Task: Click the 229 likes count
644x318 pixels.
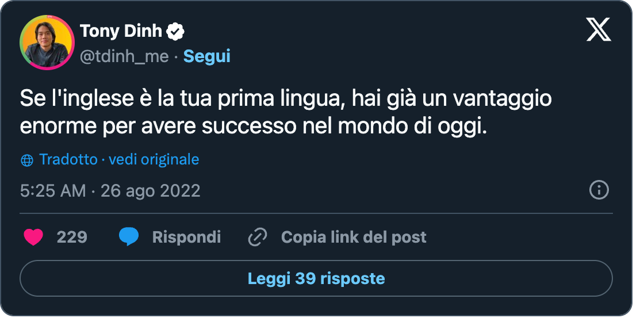Action: (x=72, y=237)
